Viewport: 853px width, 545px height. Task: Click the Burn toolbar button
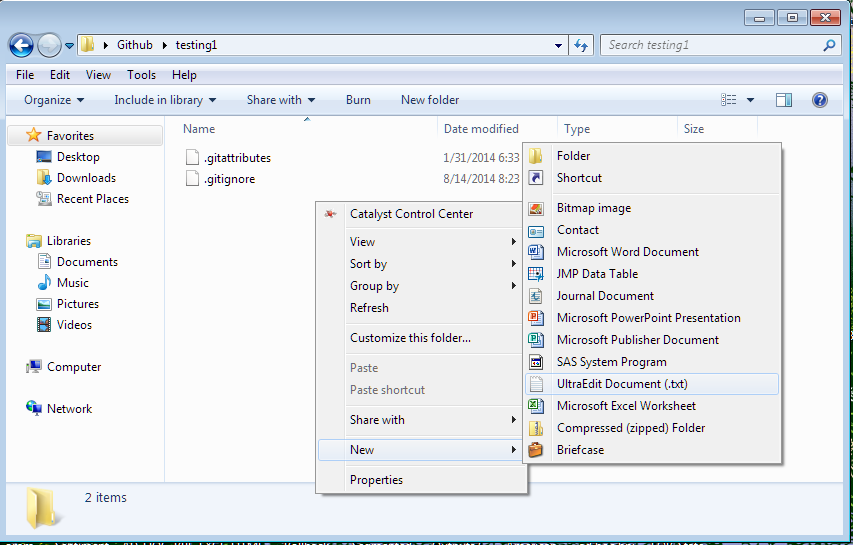pos(358,100)
